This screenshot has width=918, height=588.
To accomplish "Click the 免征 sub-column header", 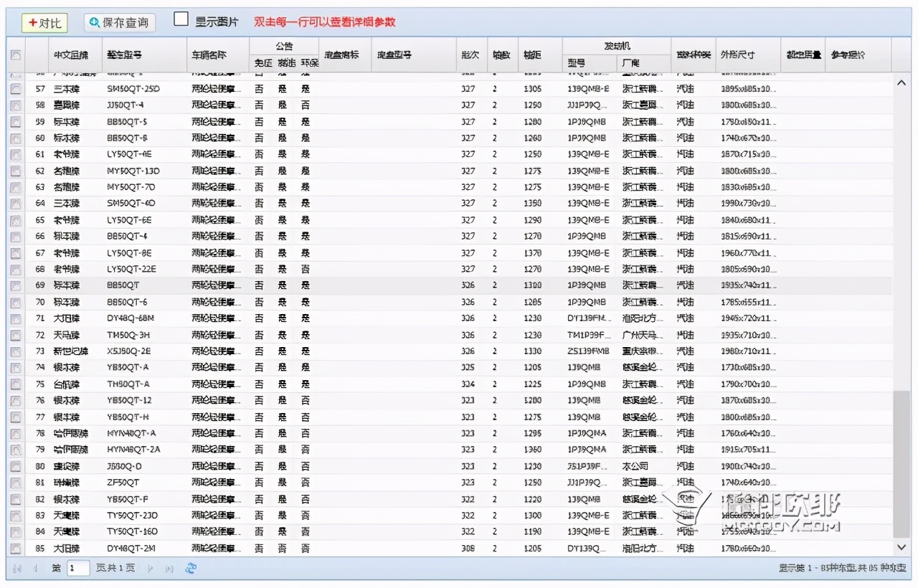I will click(x=262, y=63).
